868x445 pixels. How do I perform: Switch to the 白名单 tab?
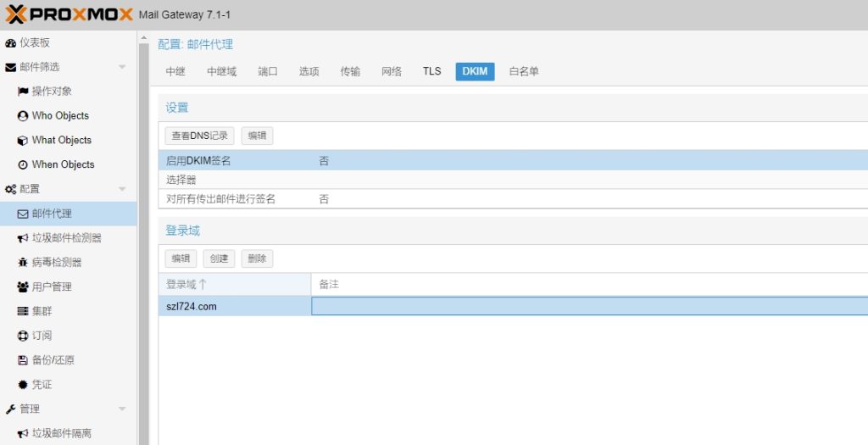pos(524,71)
